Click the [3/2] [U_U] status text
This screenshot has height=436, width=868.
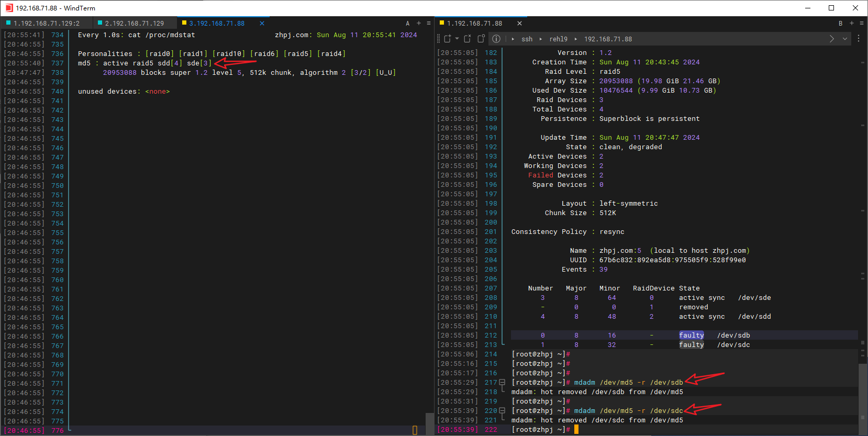click(373, 73)
